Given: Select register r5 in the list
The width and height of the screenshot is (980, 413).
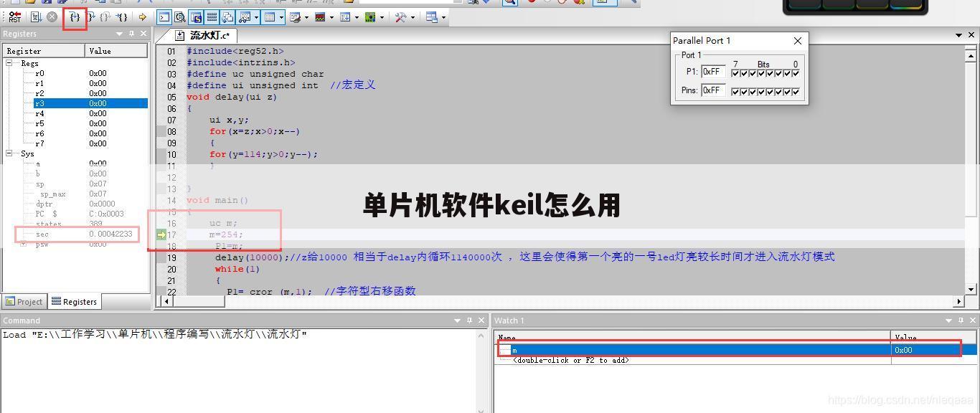Looking at the screenshot, I should (39, 123).
